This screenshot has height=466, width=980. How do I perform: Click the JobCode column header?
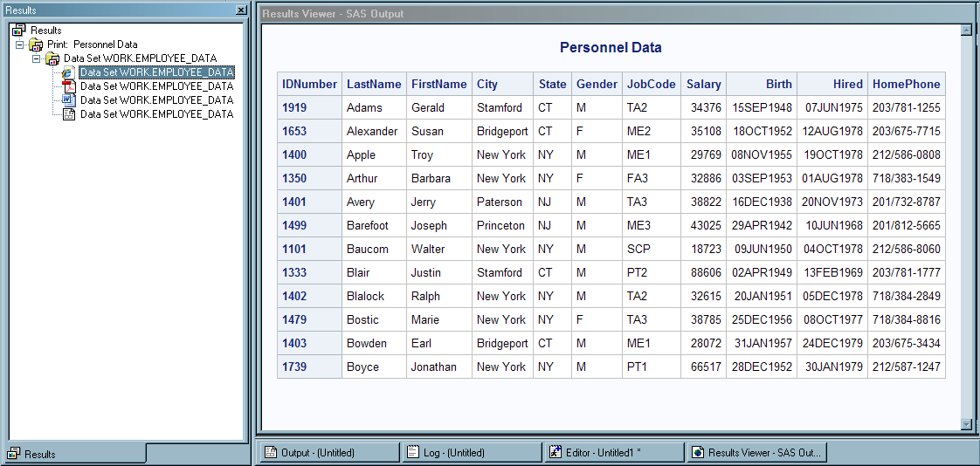652,84
